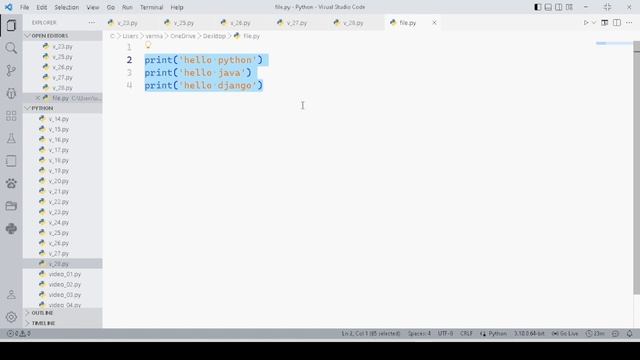Click the editor vertical scrollbar

tap(636, 167)
